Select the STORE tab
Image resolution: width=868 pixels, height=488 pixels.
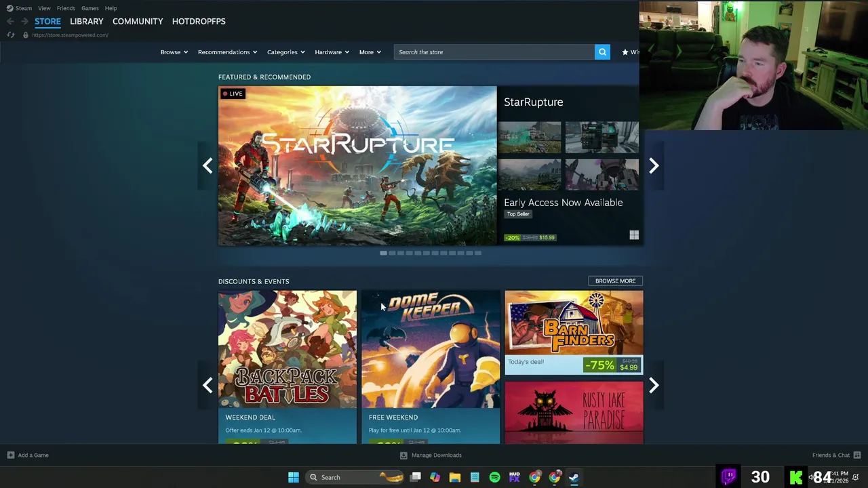coord(47,22)
